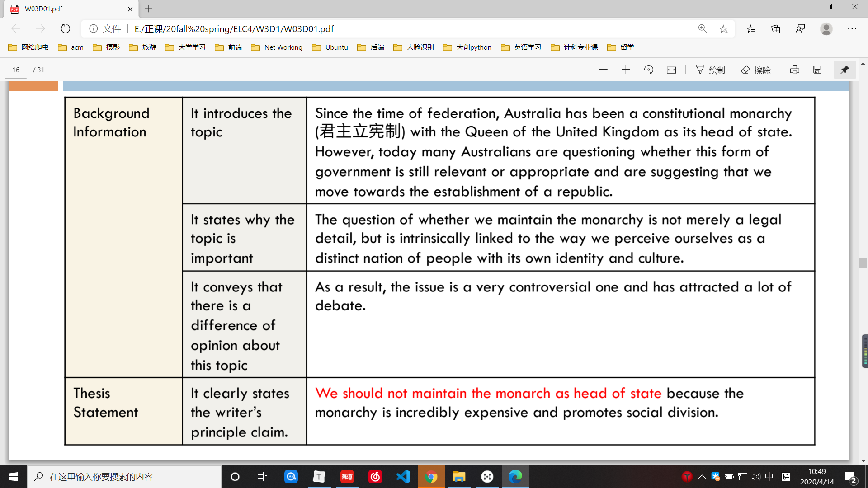The width and height of the screenshot is (868, 488).
Task: Open the 大创python bookmarks folder
Action: [467, 47]
